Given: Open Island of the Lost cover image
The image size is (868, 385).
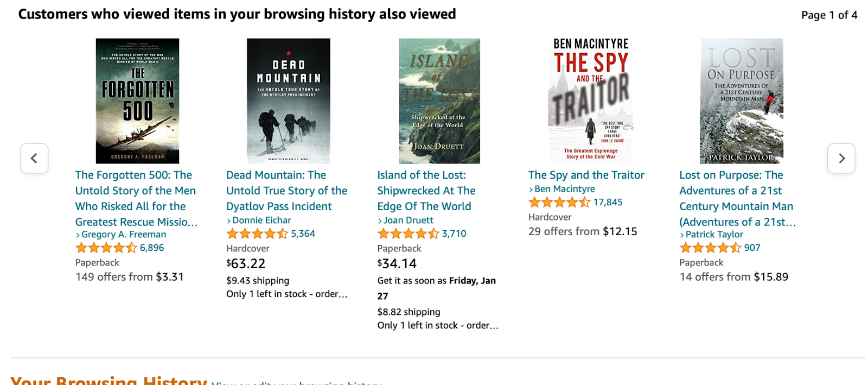Looking at the screenshot, I should point(439,101).
